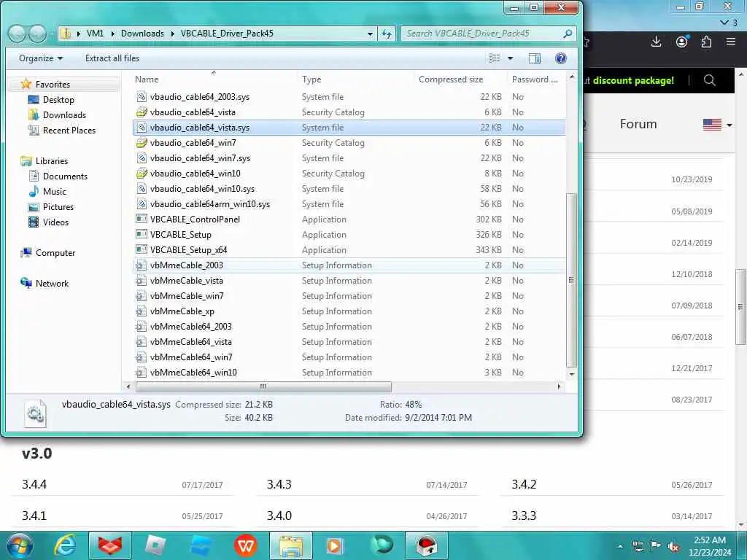Select vbMmeCable64_win7 file name
Viewport: 747px width, 560px height.
pyautogui.click(x=191, y=357)
